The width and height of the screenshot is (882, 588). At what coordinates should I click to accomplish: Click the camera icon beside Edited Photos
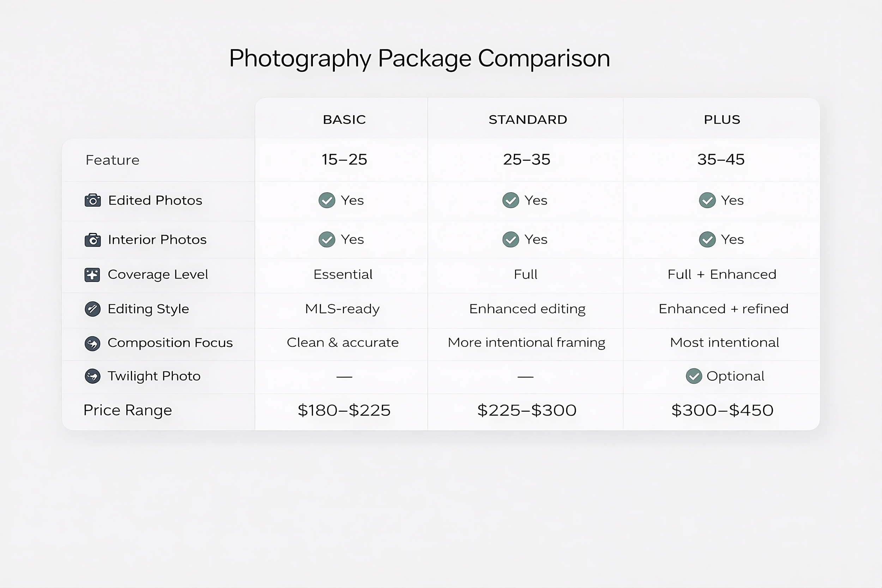93,200
